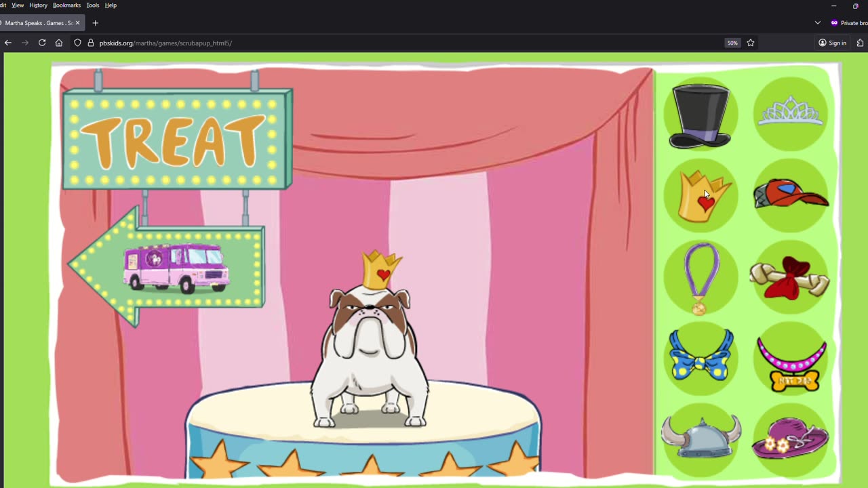Viewport: 868px width, 488px height.
Task: Go forward to the next page
Action: (25, 43)
